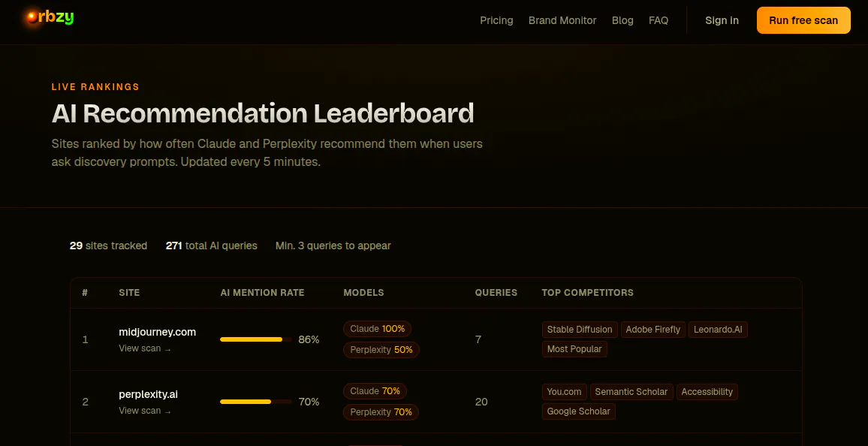Click the LIVE RANKINGS label
This screenshot has height=446, width=868.
pos(96,87)
